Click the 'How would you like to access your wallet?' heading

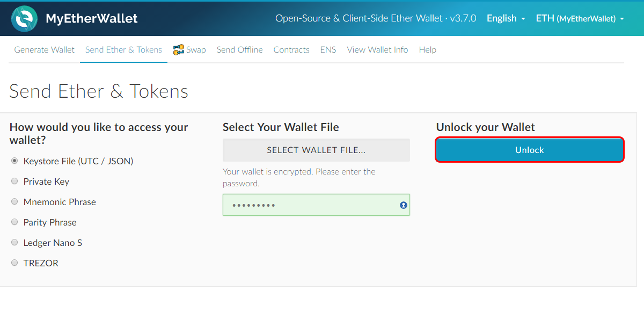click(x=99, y=134)
